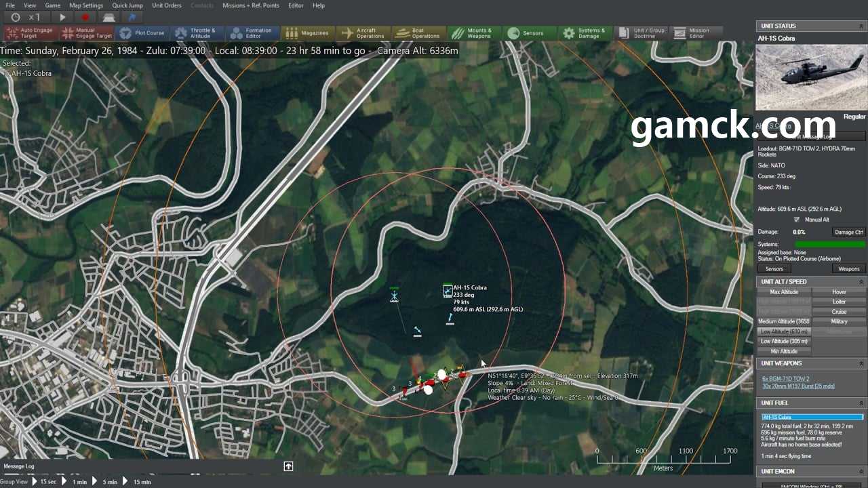The height and width of the screenshot is (488, 868).
Task: Open the Map Settings menu
Action: coord(86,5)
